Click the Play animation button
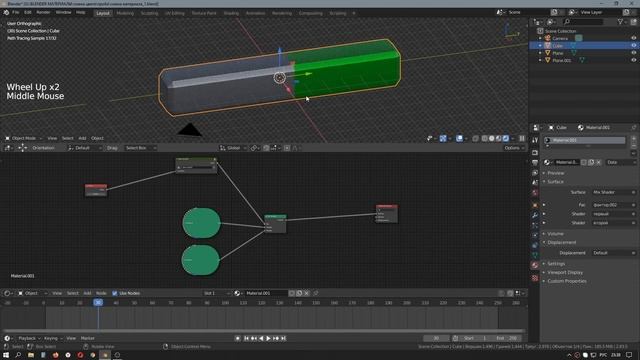The image size is (640, 360). tap(268, 338)
